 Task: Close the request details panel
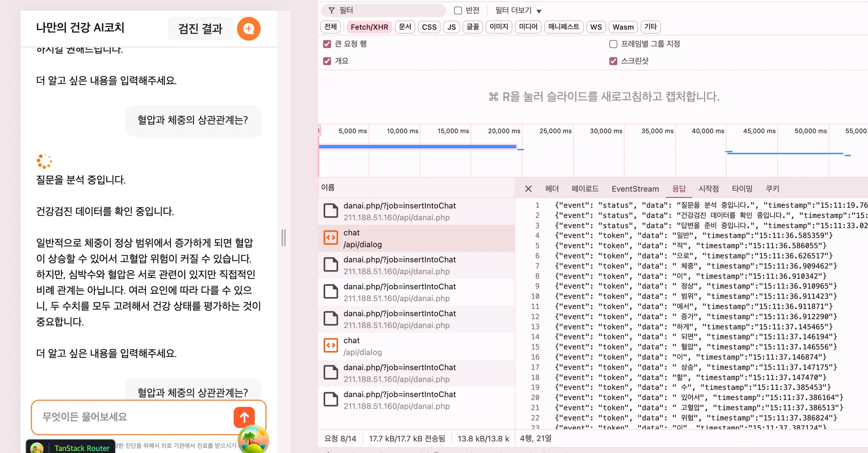528,188
